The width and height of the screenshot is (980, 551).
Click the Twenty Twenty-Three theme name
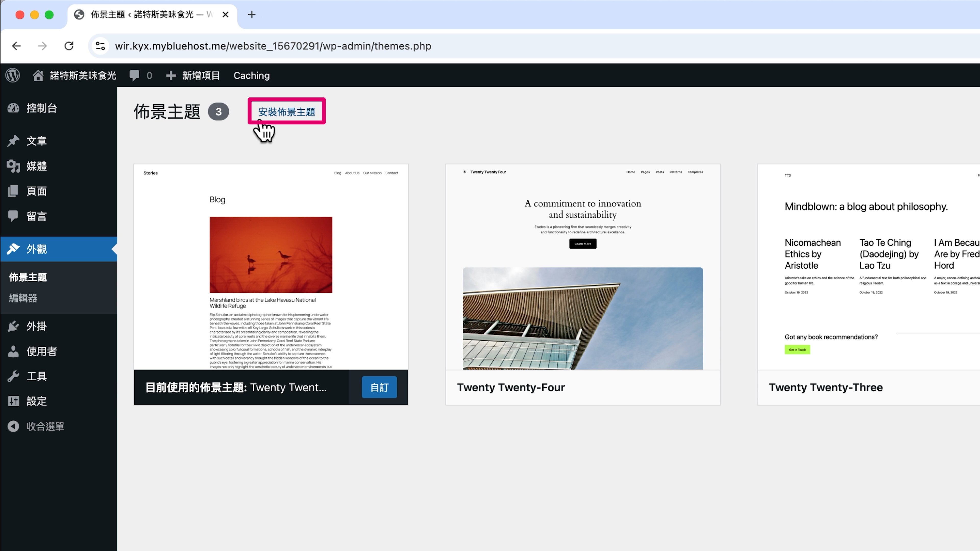coord(826,387)
